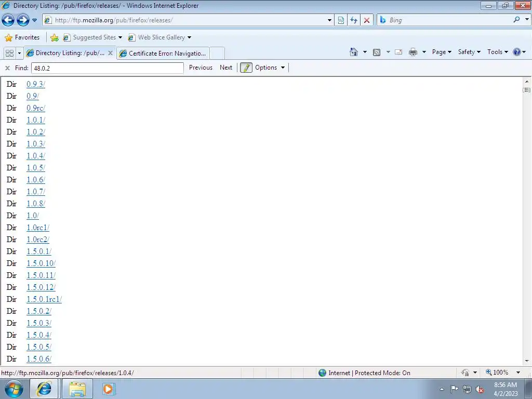Open the Windows Start button
532x399 pixels.
point(14,389)
